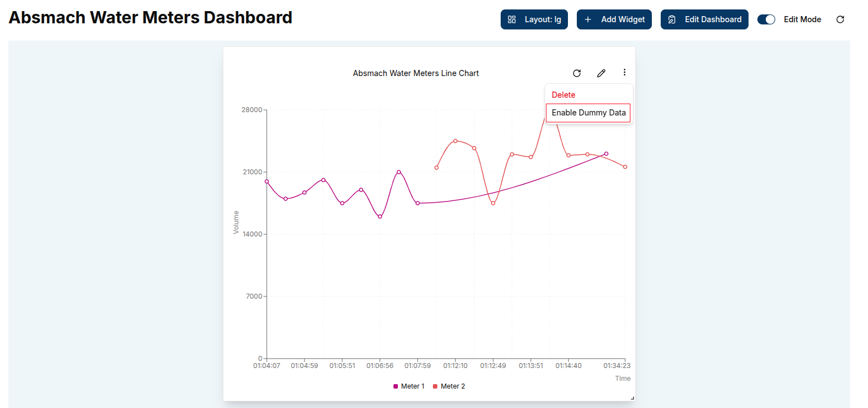Click the 01:12:10 x-axis tick label
Screen dimensions: 868x408
click(x=455, y=366)
